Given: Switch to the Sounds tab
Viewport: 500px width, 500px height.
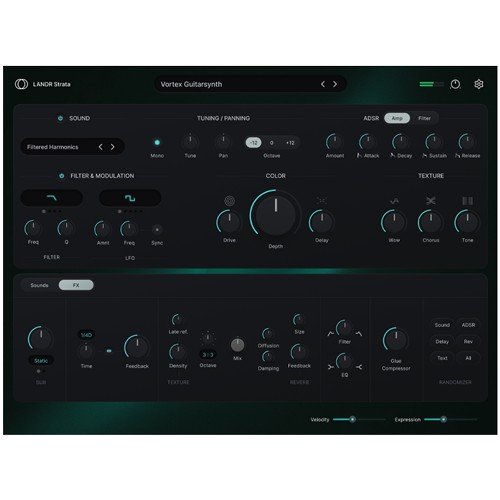Looking at the screenshot, I should click(x=39, y=285).
